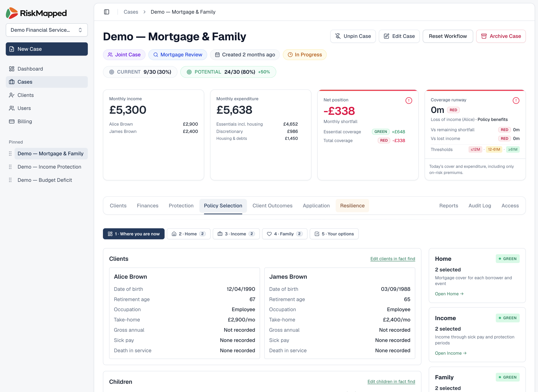Open the Client Outcomes tab
The image size is (538, 392).
(272, 206)
